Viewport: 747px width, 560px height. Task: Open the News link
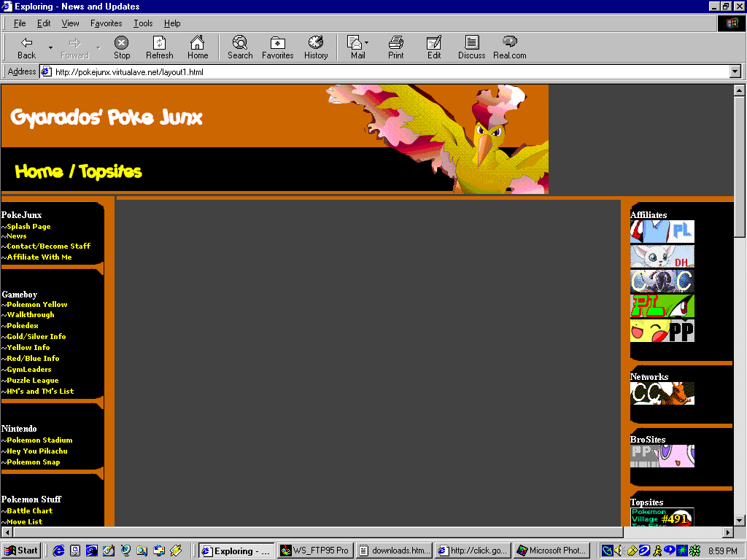click(17, 236)
